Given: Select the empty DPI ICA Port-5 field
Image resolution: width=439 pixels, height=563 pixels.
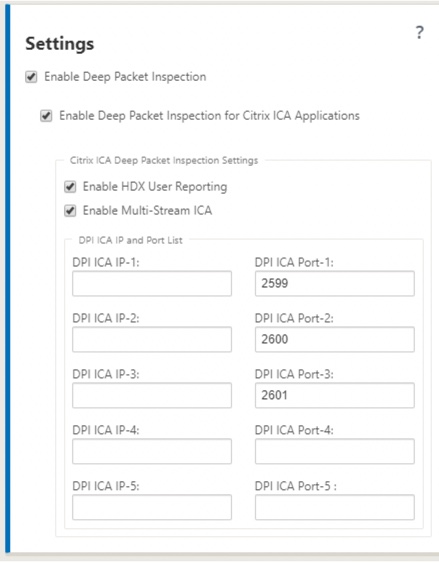Looking at the screenshot, I should [335, 507].
